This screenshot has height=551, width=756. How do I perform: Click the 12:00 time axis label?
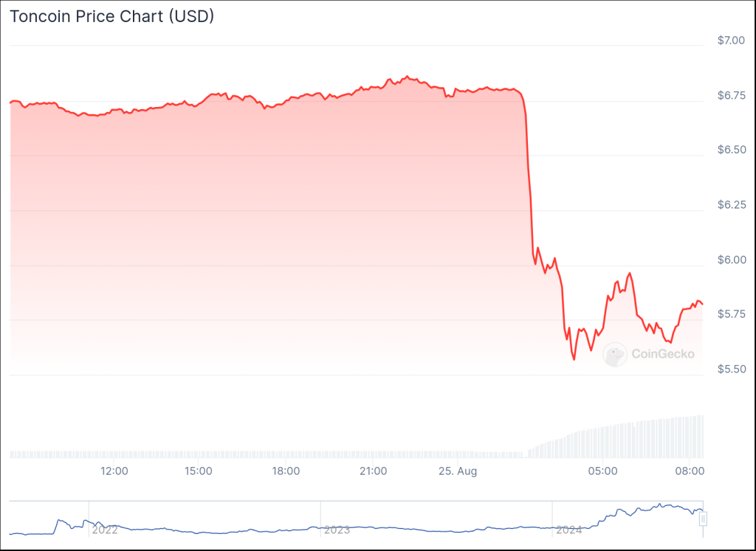pyautogui.click(x=114, y=471)
